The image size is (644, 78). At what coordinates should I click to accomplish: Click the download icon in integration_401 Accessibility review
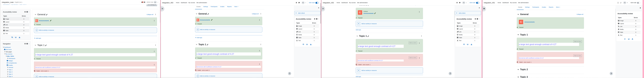coord(632,39)
